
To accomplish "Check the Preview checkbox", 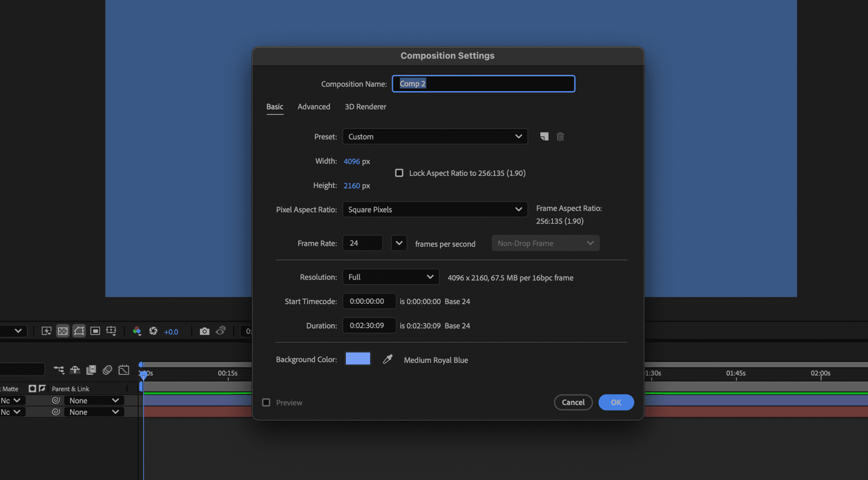I will (x=266, y=402).
